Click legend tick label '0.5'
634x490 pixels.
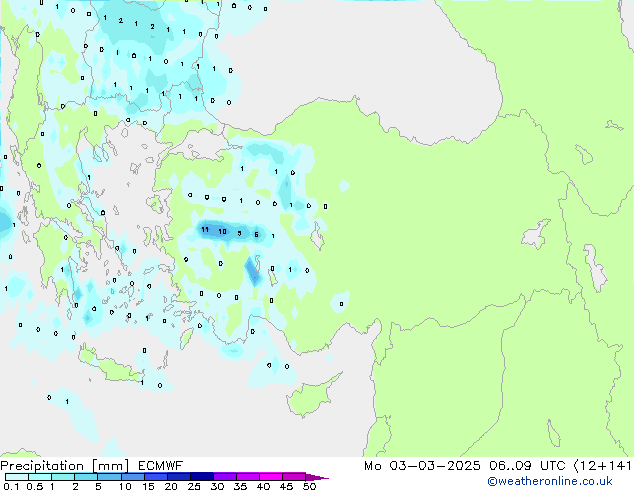pyautogui.click(x=34, y=486)
